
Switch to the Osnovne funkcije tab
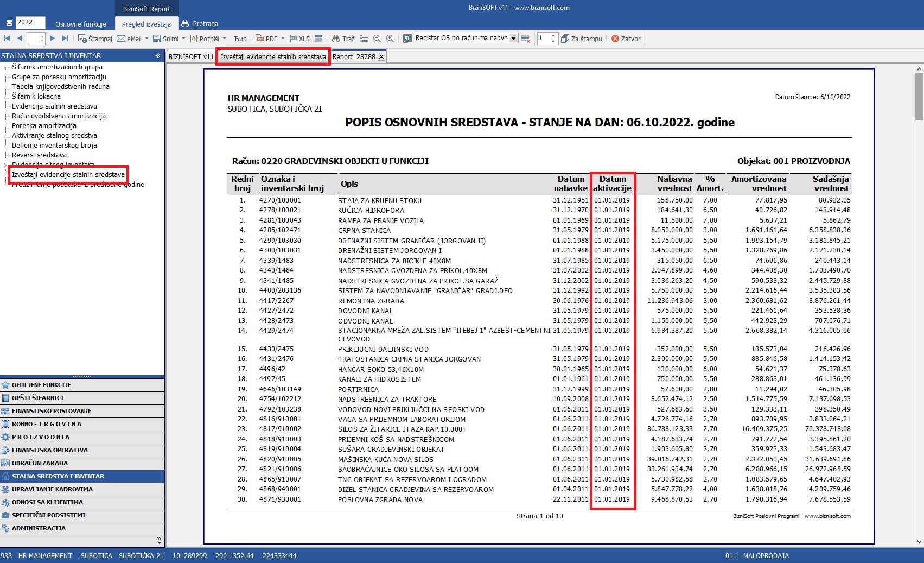[80, 24]
